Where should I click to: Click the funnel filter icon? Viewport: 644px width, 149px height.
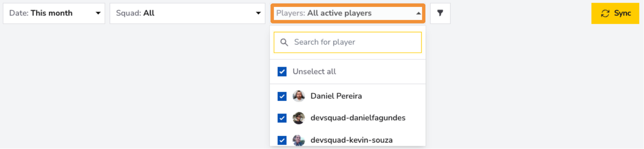440,13
